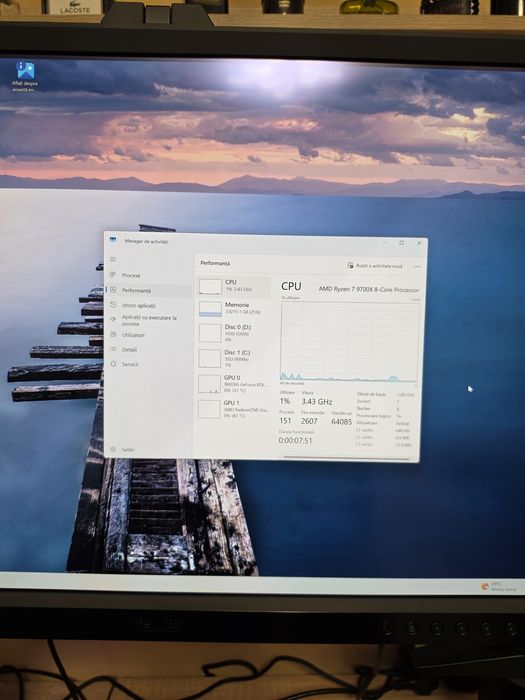The height and width of the screenshot is (700, 525).
Task: Toggle the hamburger navigation menu
Action: pyautogui.click(x=113, y=259)
